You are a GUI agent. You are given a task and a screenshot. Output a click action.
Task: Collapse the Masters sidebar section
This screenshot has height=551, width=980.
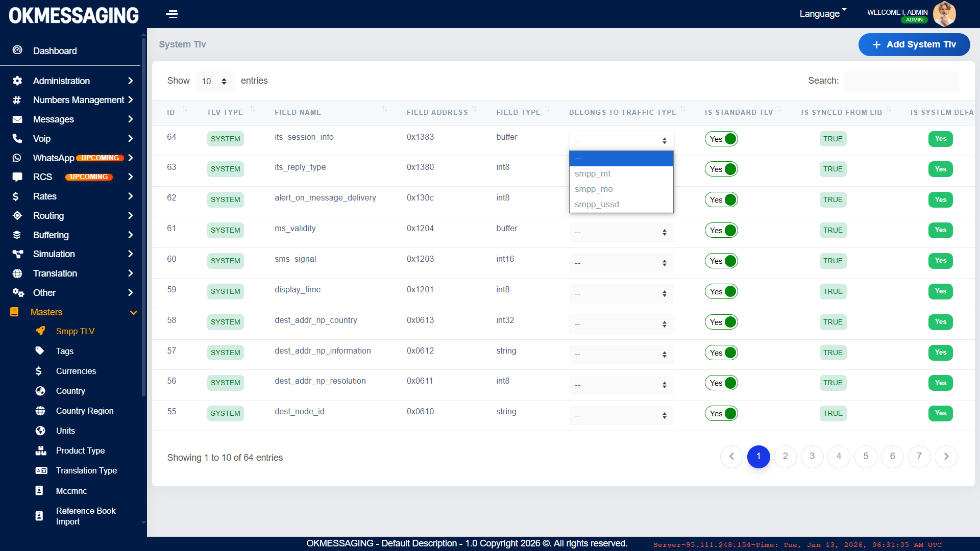click(133, 312)
